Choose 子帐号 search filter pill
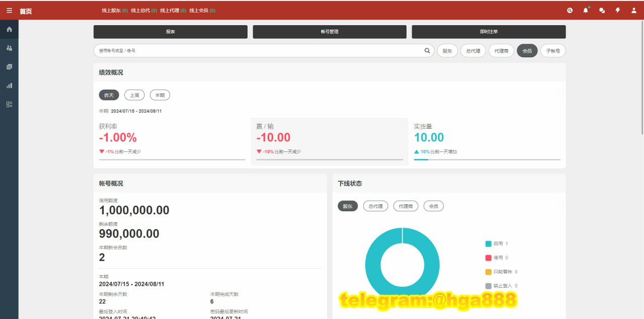 pyautogui.click(x=553, y=51)
